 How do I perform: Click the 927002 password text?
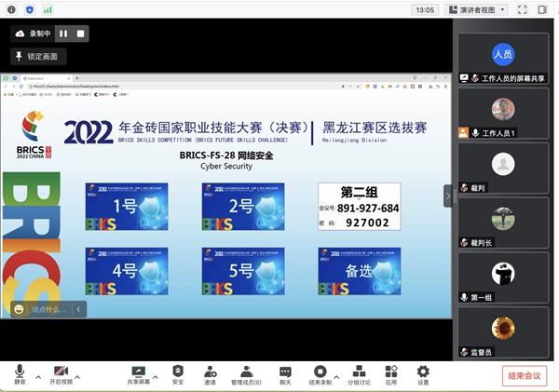[367, 223]
